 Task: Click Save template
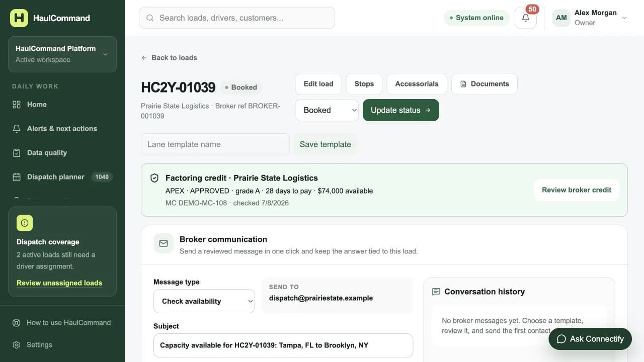coord(326,144)
